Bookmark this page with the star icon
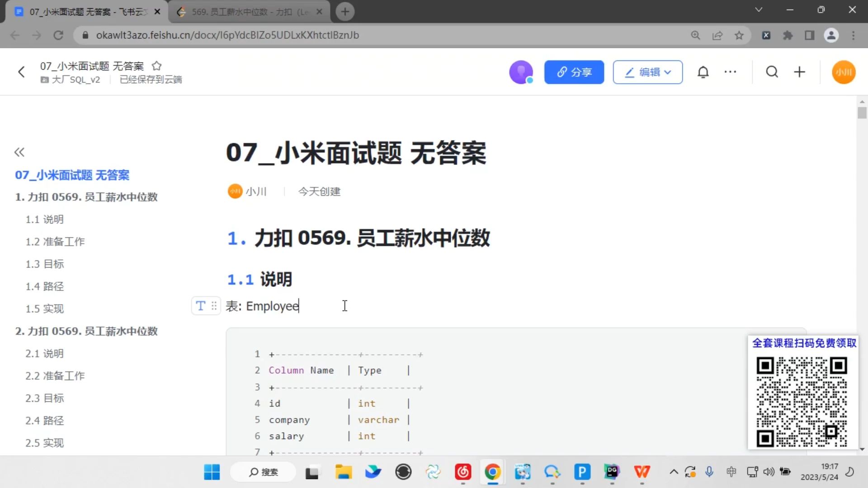868x488 pixels. coord(739,35)
